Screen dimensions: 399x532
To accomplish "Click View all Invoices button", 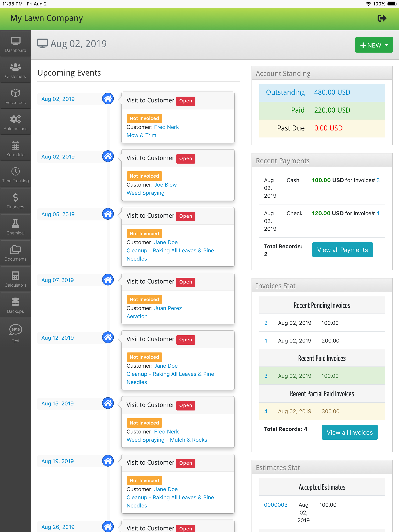I will 350,432.
